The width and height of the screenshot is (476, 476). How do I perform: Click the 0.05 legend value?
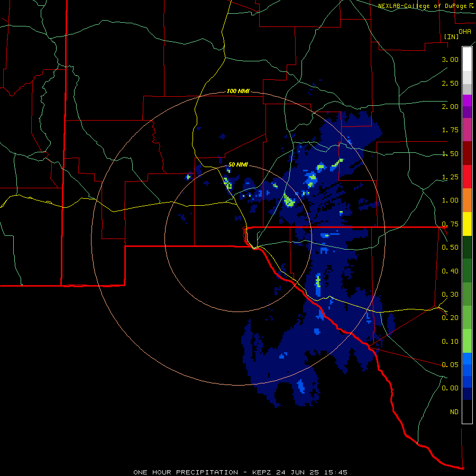450,365
